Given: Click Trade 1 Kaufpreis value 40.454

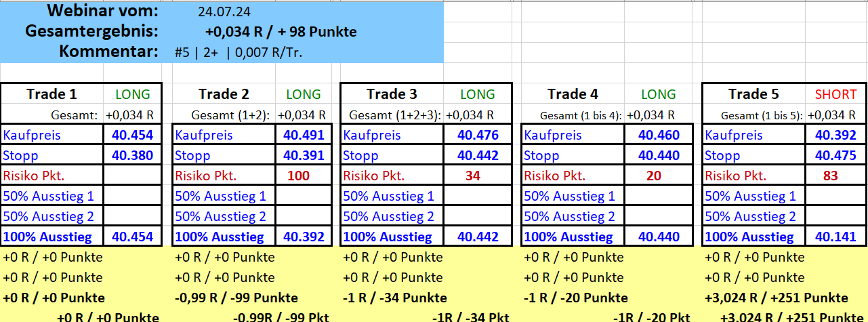Looking at the screenshot, I should (133, 135).
